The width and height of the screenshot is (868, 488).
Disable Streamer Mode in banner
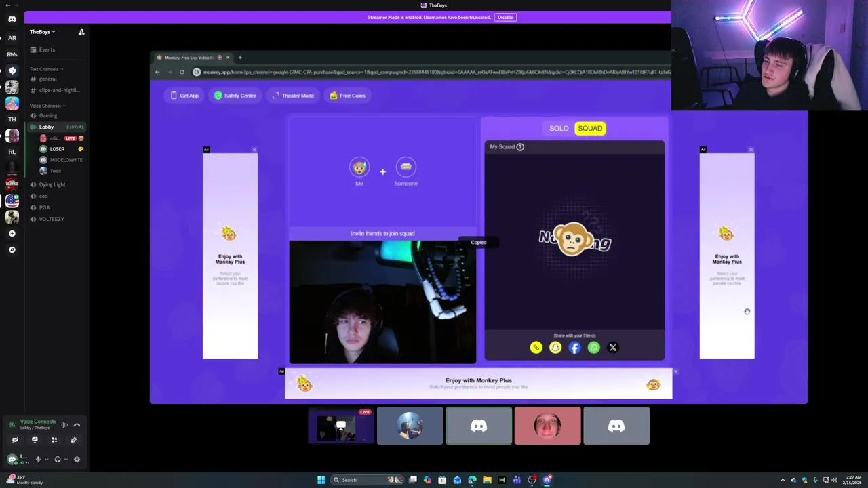505,17
